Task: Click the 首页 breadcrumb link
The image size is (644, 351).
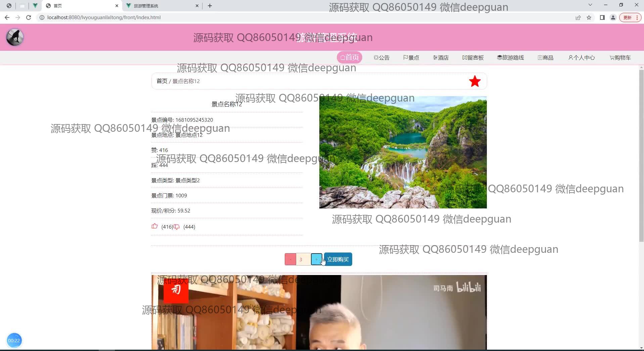Action: pos(162,81)
